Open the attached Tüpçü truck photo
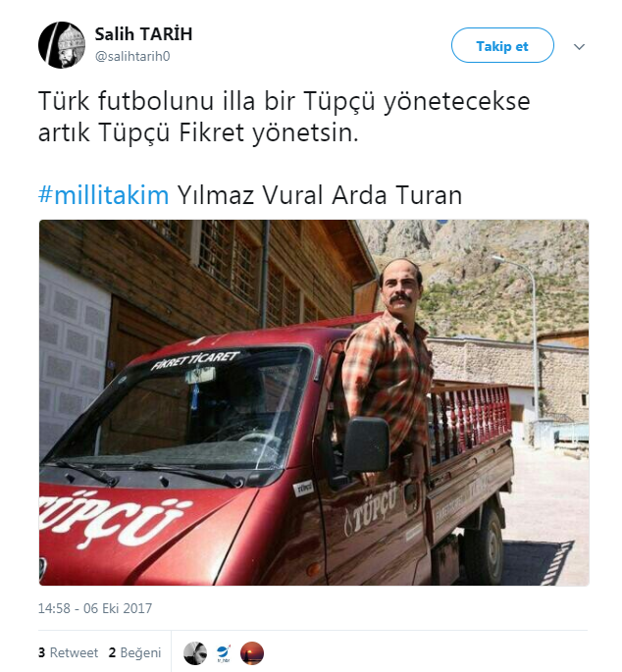 [314, 402]
